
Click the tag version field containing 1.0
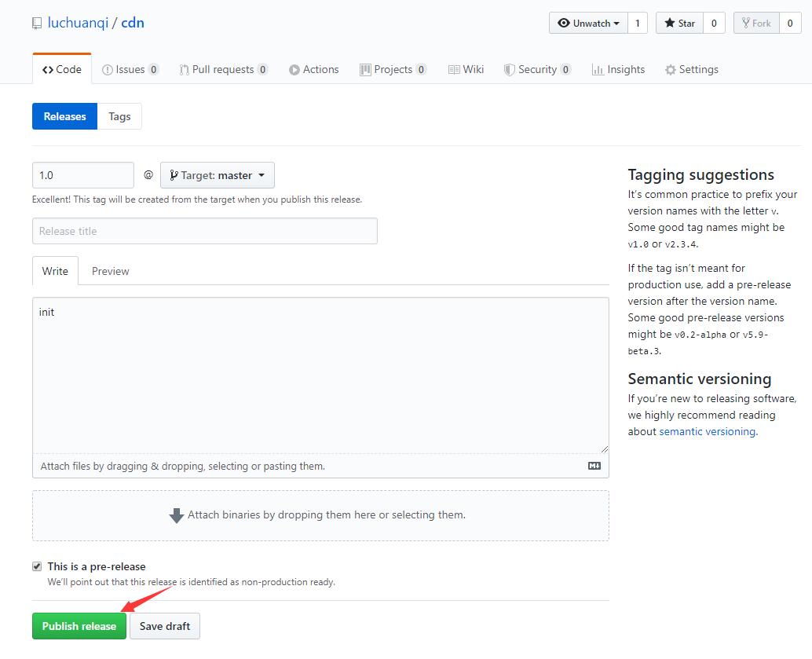click(82, 175)
